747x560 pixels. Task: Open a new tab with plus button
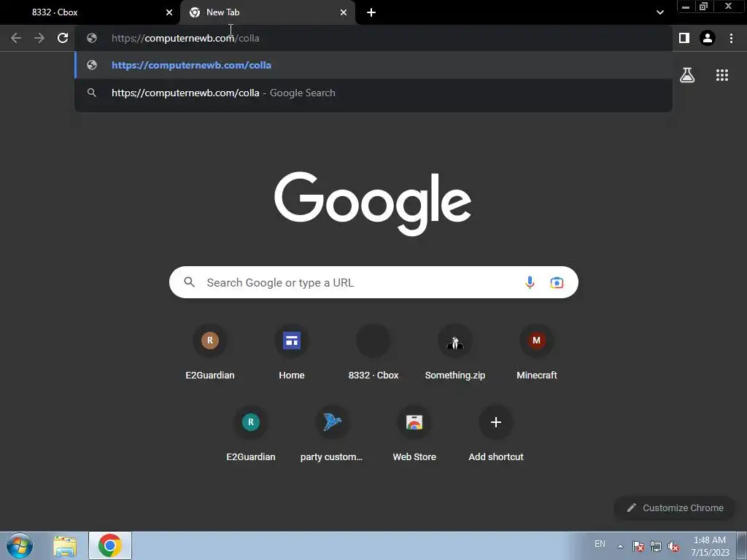[x=371, y=12]
